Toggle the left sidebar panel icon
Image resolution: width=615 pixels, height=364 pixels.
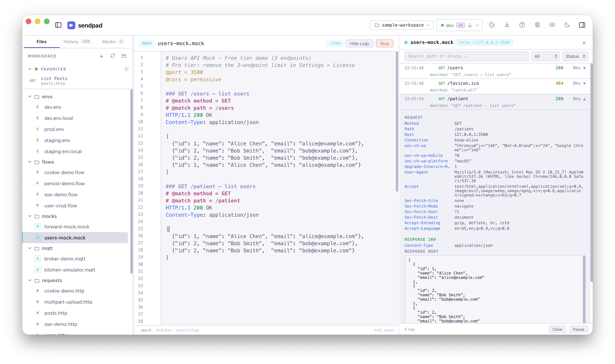(58, 25)
